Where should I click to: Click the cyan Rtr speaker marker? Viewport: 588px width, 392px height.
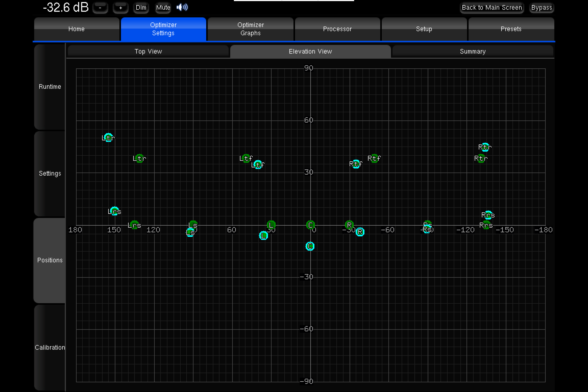(x=485, y=147)
